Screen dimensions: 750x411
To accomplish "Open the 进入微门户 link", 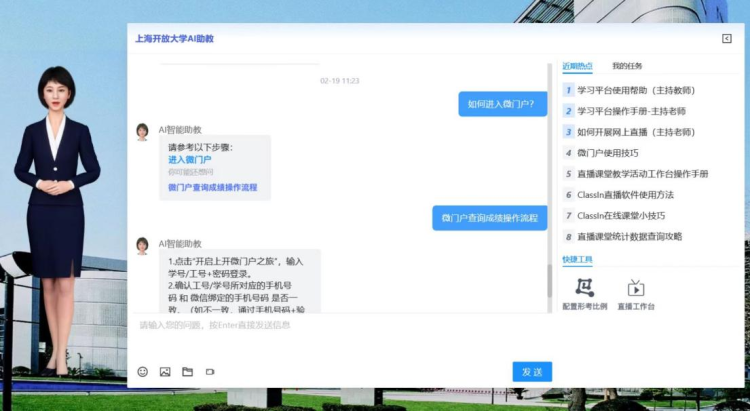I will pos(189,159).
